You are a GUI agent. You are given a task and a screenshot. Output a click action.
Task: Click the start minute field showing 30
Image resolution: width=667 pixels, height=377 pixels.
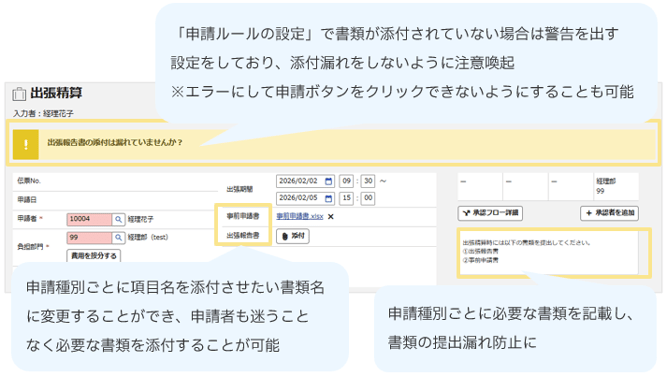tap(368, 181)
